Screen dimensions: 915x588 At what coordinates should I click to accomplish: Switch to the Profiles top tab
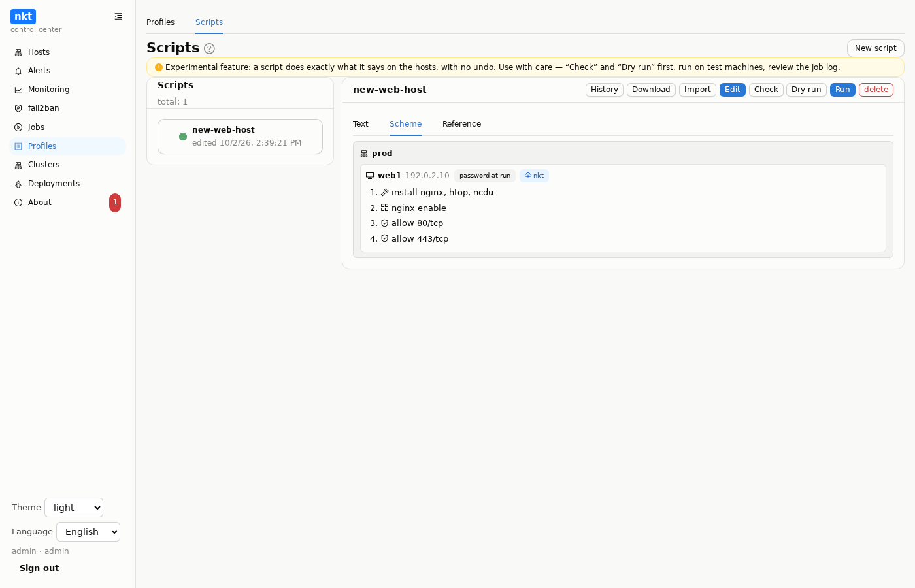(x=161, y=22)
